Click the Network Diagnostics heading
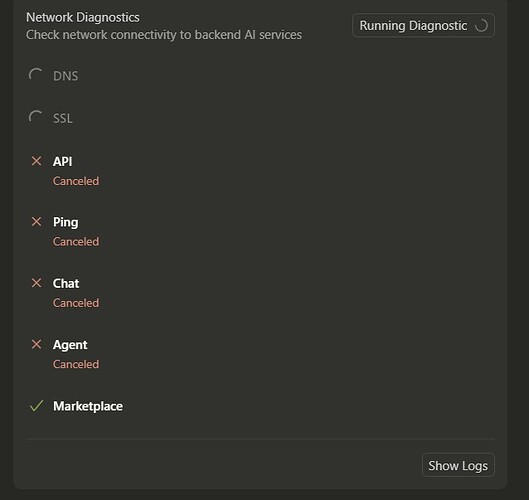529x500 pixels. pos(83,18)
